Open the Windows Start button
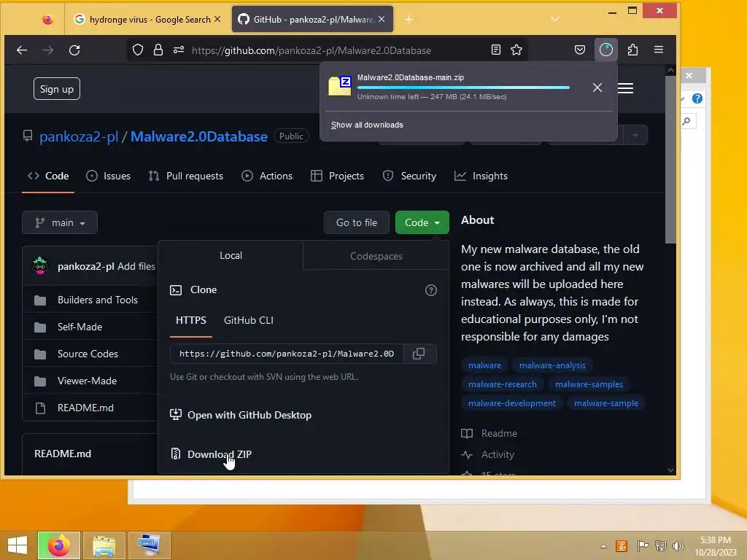The height and width of the screenshot is (560, 747). tap(18, 545)
